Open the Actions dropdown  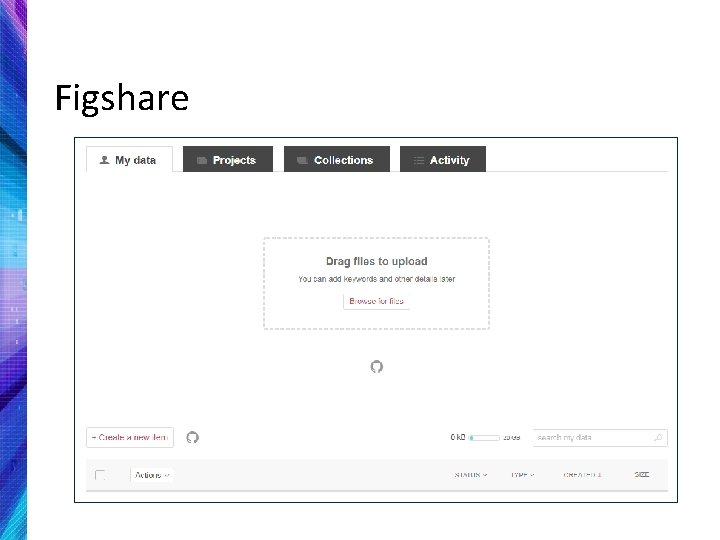152,475
